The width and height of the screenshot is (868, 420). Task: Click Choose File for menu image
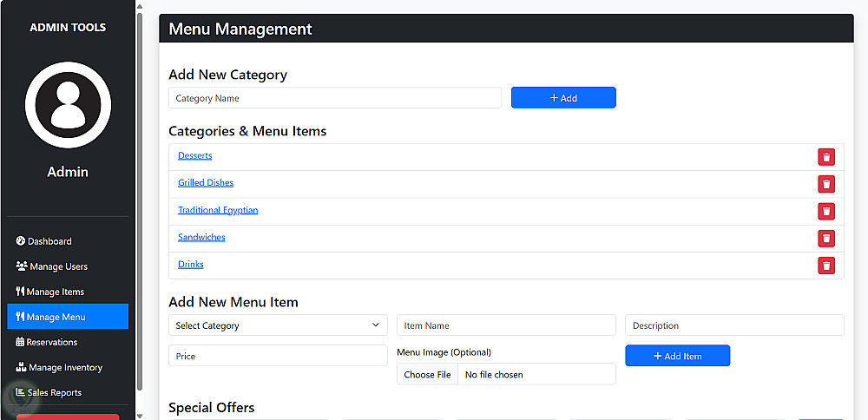(427, 375)
